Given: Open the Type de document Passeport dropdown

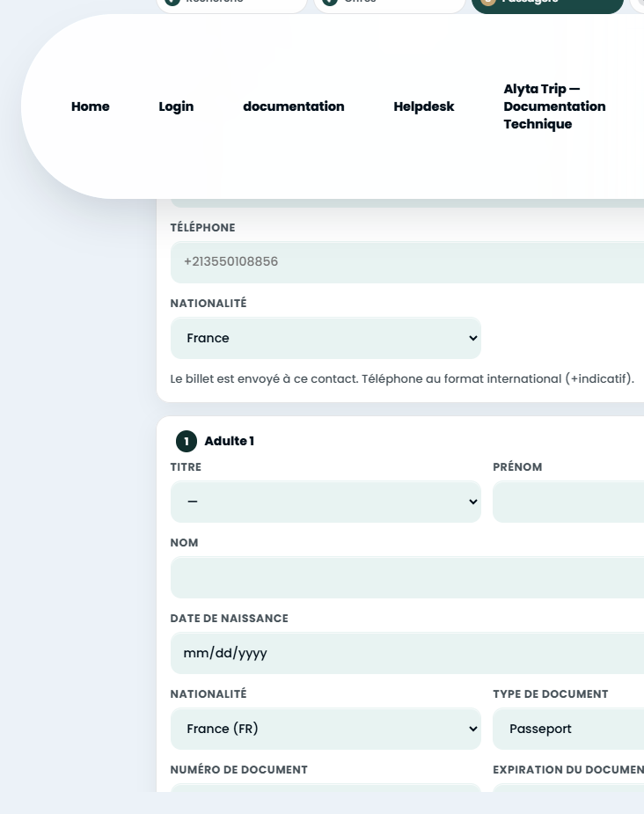Looking at the screenshot, I should click(x=568, y=729).
